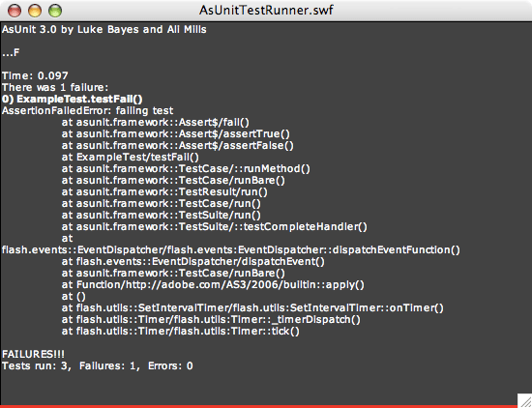Click 'There was 1 failure:' text
Image resolution: width=532 pixels, height=408 pixels.
[x=55, y=88]
